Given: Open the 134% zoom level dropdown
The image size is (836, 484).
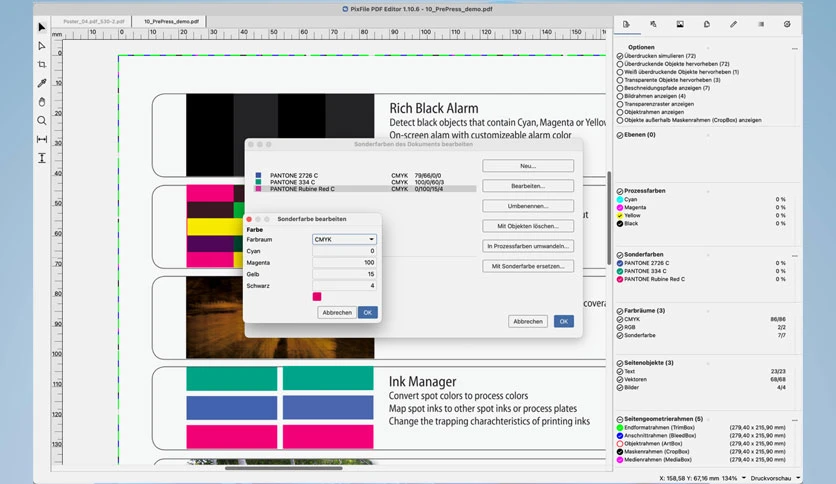Looking at the screenshot, I should click(734, 478).
